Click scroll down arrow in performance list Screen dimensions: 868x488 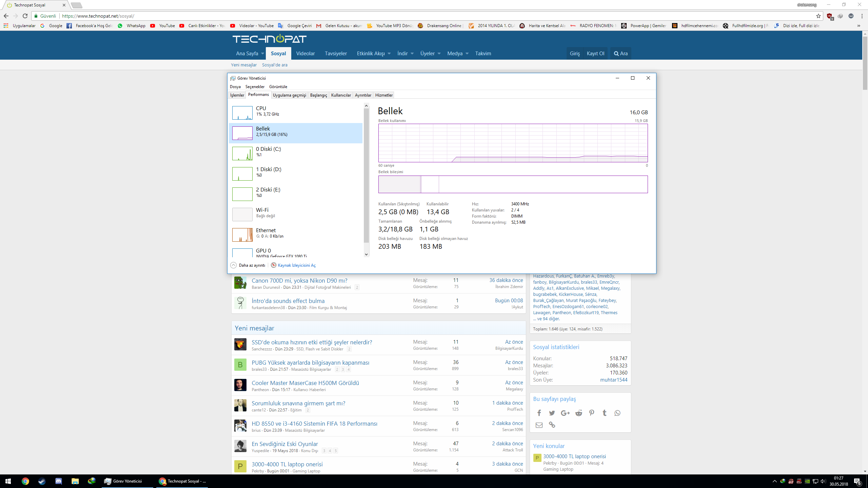coord(366,254)
